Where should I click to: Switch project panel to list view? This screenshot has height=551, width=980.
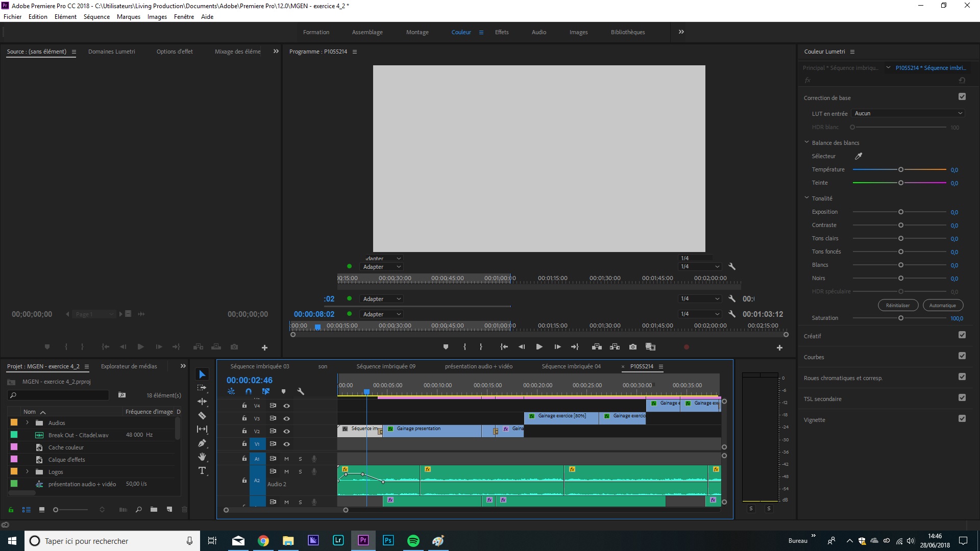(x=27, y=510)
